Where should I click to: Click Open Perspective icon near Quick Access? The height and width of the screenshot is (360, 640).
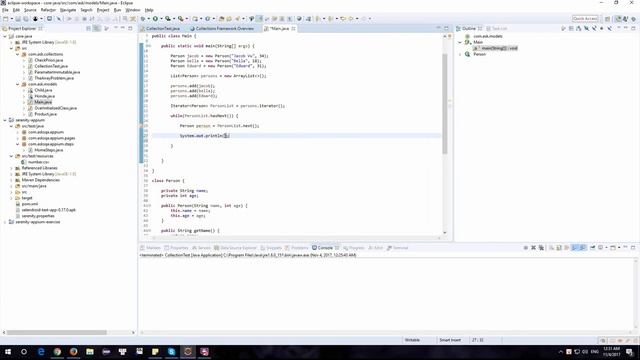[608, 19]
